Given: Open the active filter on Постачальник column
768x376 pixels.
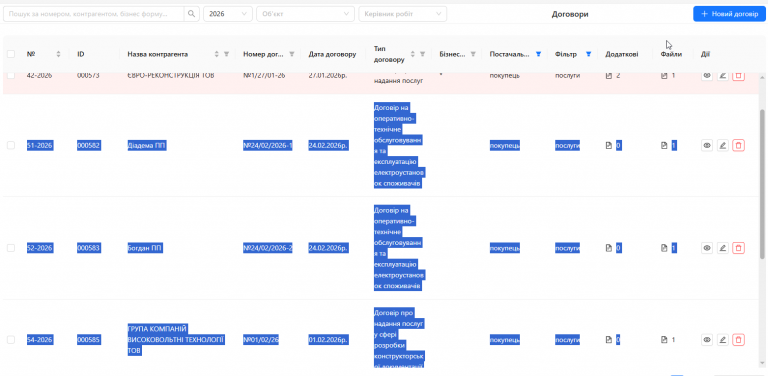Looking at the screenshot, I should pos(538,54).
